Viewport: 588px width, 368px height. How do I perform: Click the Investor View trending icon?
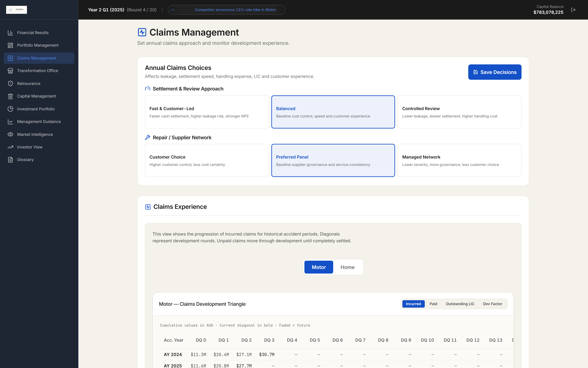click(10, 147)
